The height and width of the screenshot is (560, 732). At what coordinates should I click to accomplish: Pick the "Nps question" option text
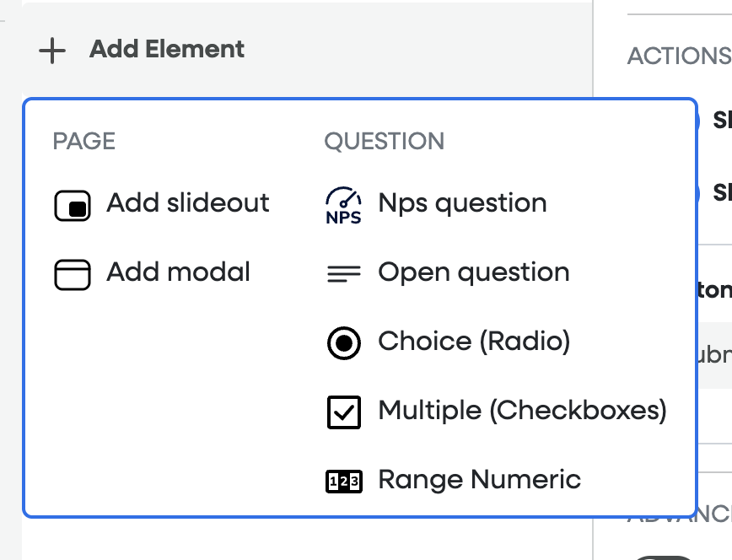point(462,203)
